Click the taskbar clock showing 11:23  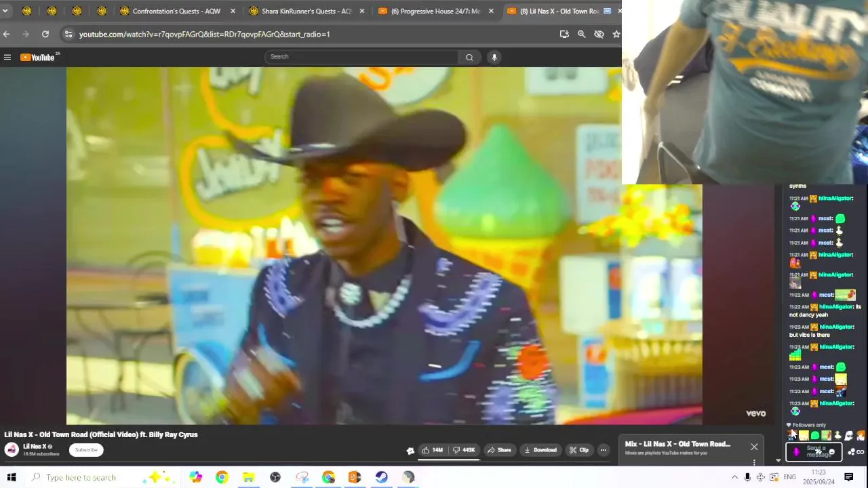point(818,477)
